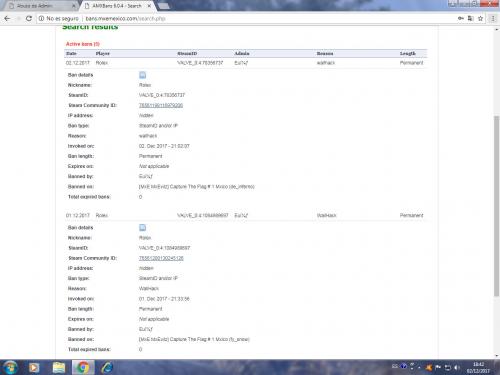Select the AMXBans Search tab

[113, 6]
